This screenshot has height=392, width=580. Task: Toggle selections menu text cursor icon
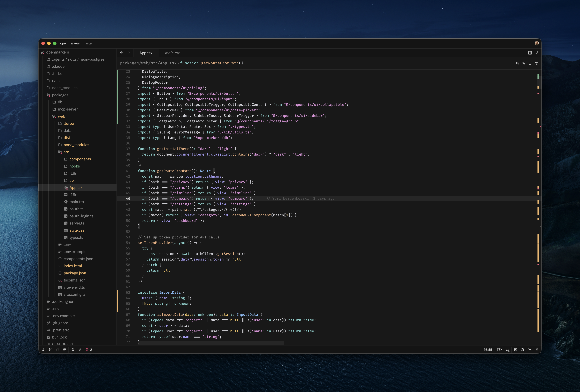click(530, 63)
